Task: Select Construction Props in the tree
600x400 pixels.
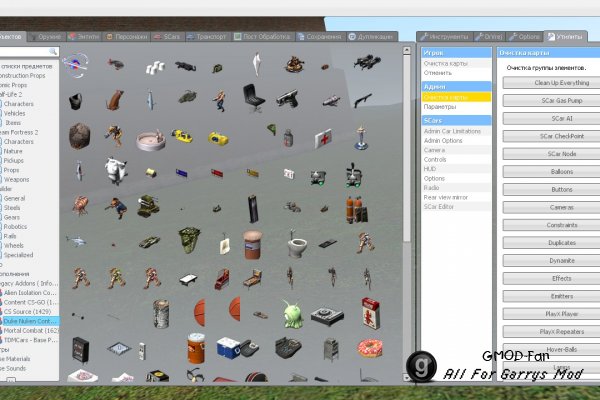Action: [23, 76]
